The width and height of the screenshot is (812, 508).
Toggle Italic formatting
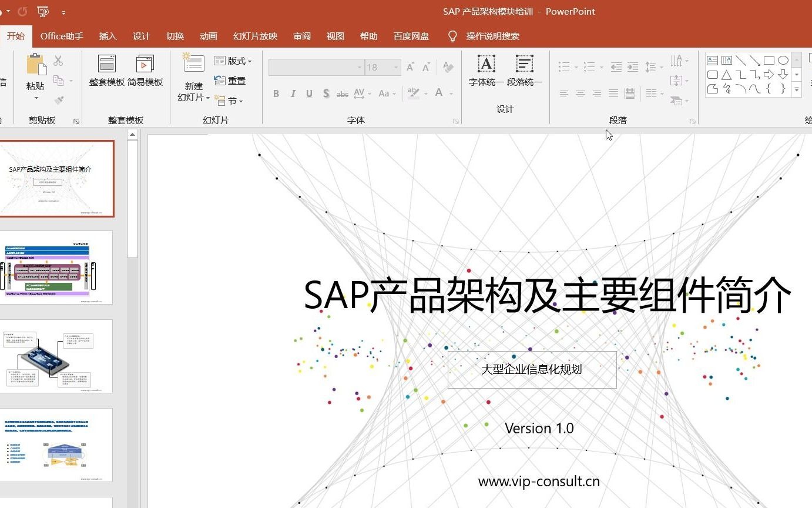point(293,93)
